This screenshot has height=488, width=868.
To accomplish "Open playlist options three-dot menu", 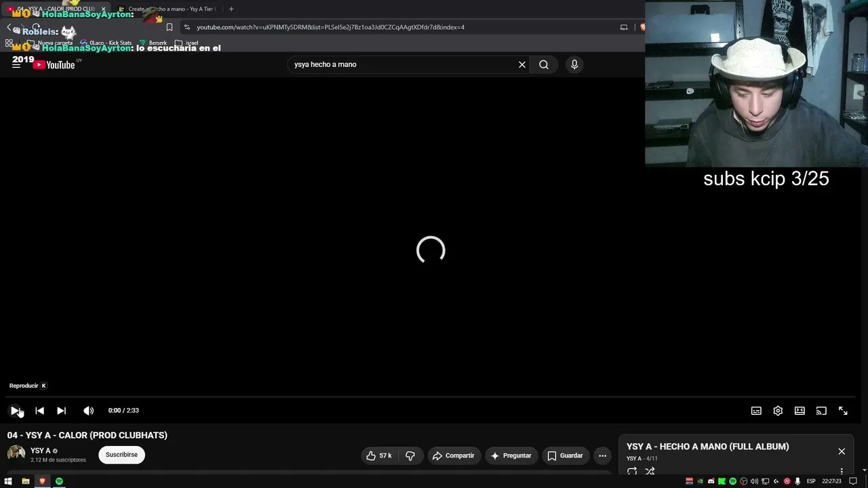I will [x=842, y=471].
